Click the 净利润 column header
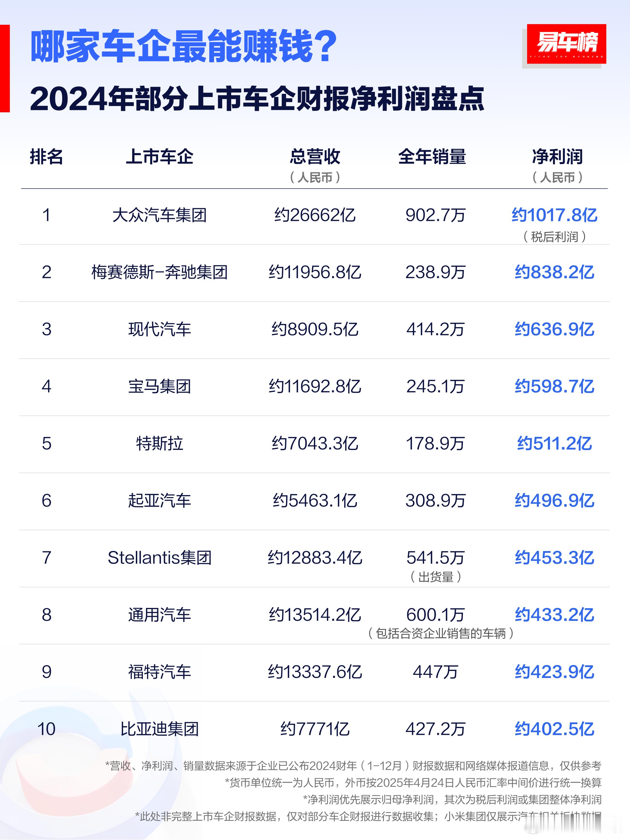This screenshot has height=840, width=630. point(557,156)
